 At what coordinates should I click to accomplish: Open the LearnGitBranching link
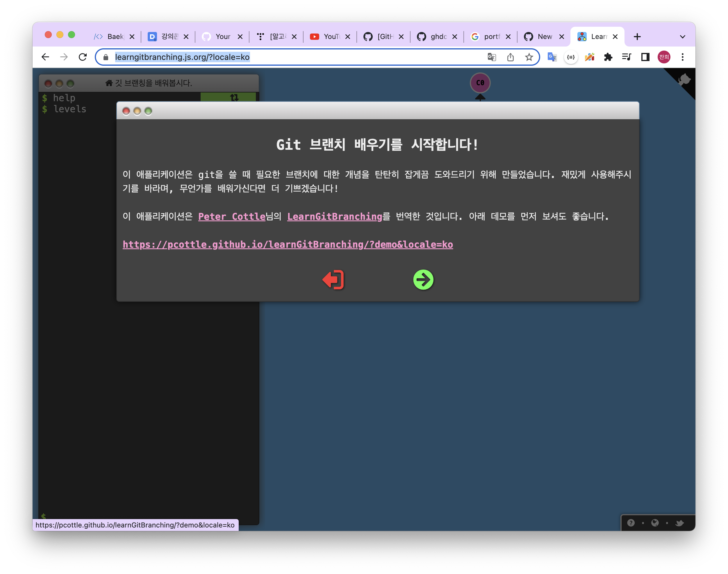pos(335,216)
